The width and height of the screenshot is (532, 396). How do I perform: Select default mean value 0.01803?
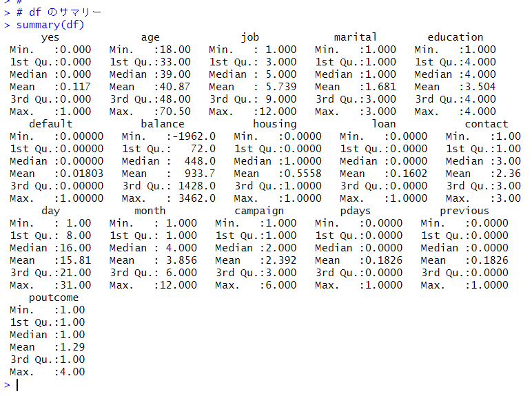(x=81, y=174)
